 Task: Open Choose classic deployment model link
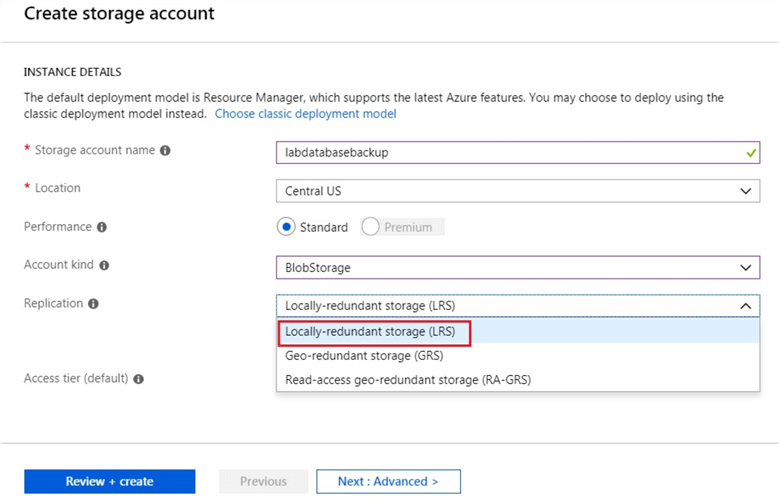pos(305,114)
